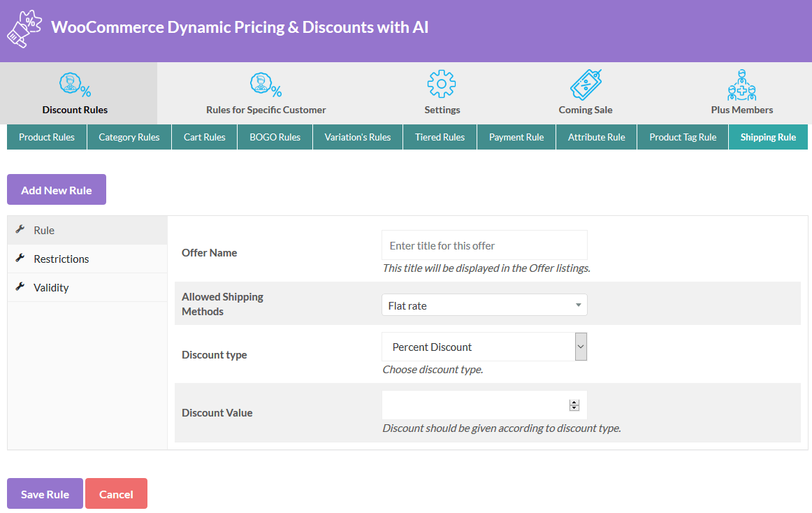Screen dimensions: 812x513
Task: Click the Coming Sale ticket icon
Action: (x=585, y=85)
